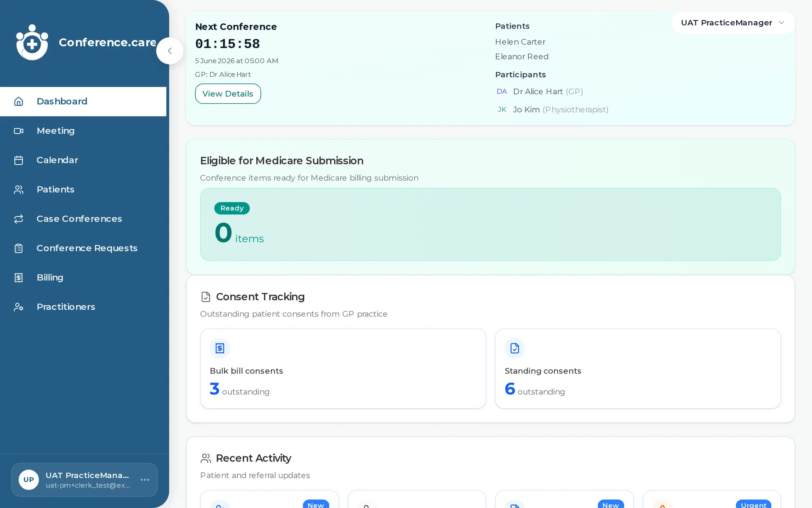Open View Details for next conference
812x508 pixels.
pyautogui.click(x=228, y=94)
